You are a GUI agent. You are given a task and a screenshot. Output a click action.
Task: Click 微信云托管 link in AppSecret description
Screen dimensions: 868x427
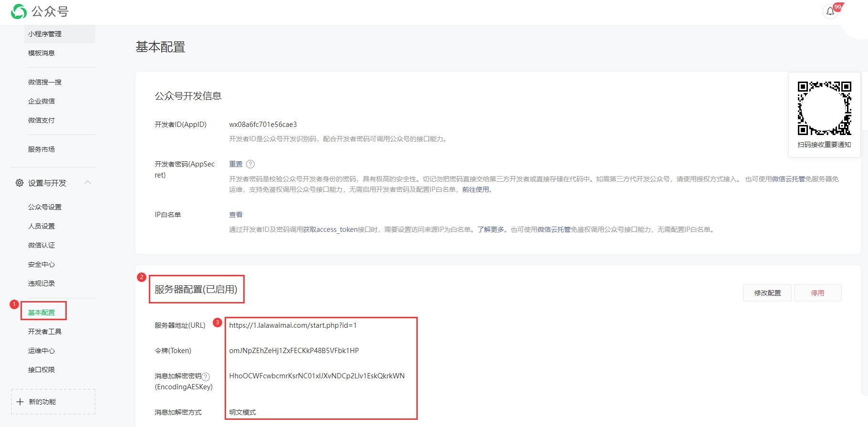pyautogui.click(x=788, y=179)
